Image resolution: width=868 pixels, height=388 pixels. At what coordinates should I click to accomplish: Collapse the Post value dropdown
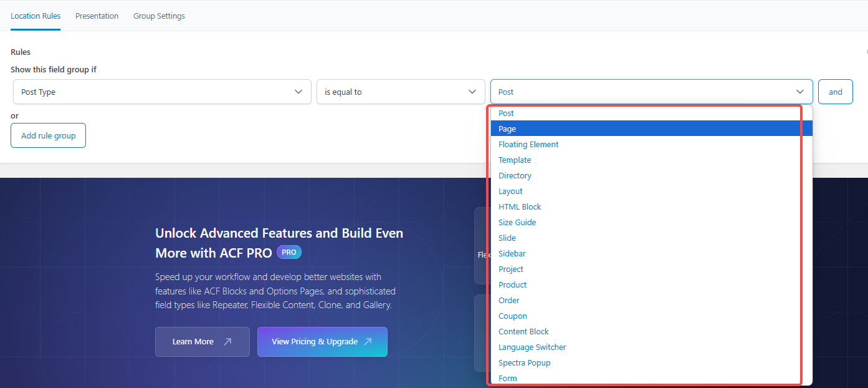point(651,92)
